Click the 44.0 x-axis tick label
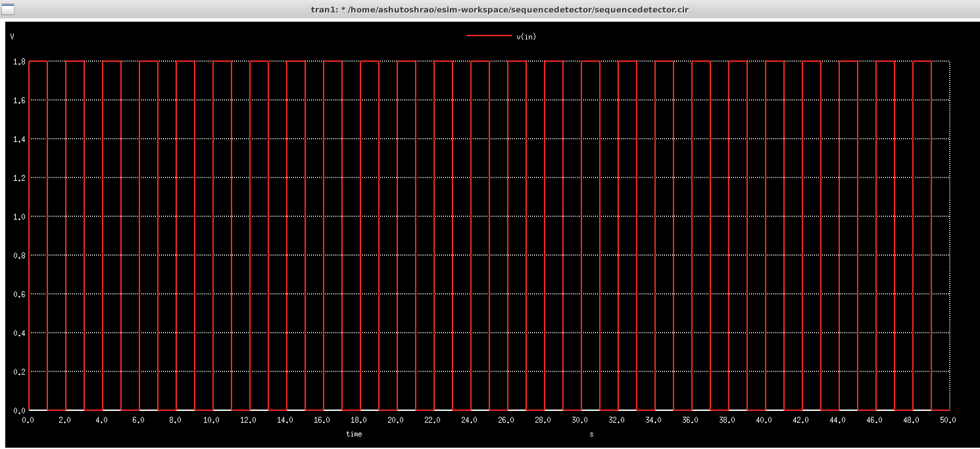Viewport: 980px width, 449px height. tap(837, 419)
